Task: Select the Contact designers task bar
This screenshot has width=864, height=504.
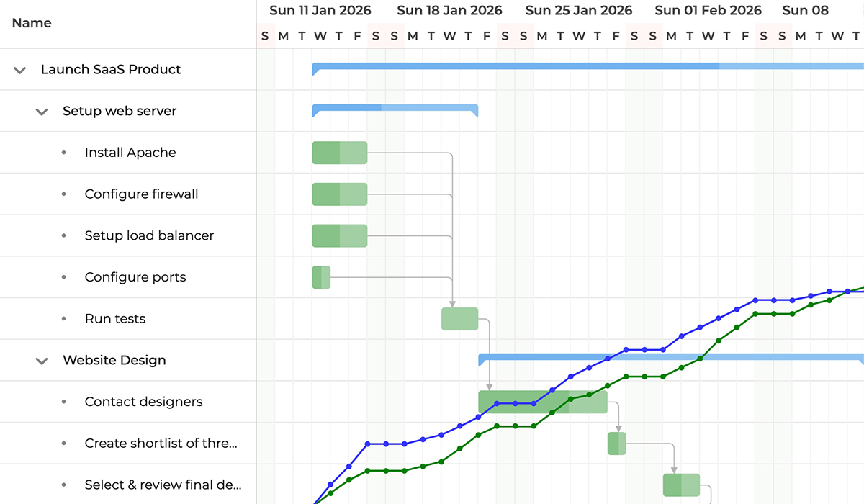Action: 542,402
